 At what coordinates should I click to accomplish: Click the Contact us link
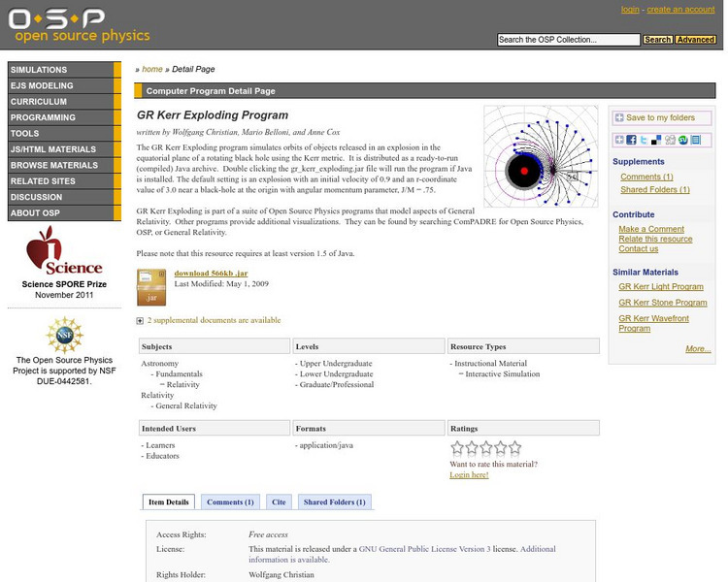tap(638, 248)
